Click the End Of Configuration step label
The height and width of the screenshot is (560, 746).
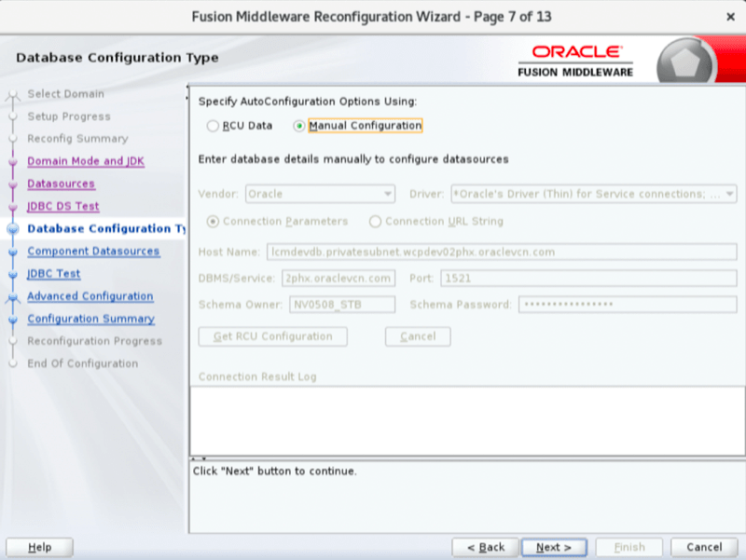83,363
